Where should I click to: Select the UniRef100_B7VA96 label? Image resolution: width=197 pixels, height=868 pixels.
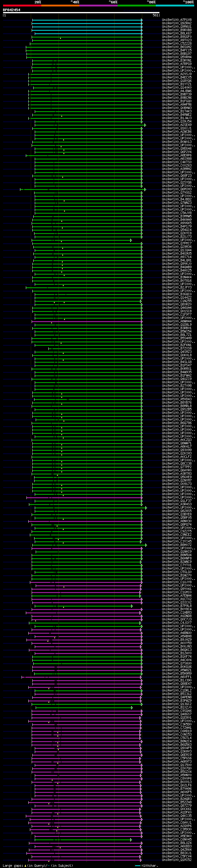pyautogui.click(x=177, y=789)
